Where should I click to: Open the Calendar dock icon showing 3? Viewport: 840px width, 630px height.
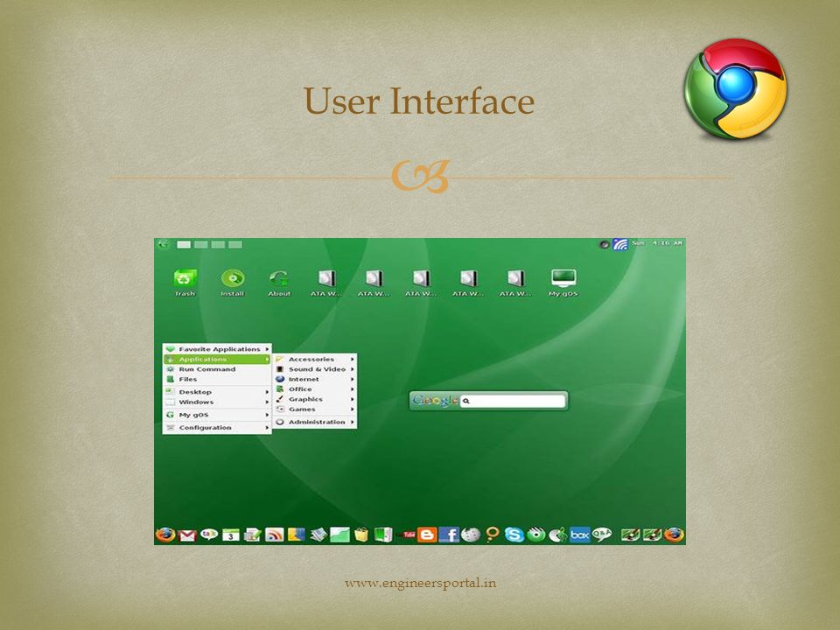point(231,535)
